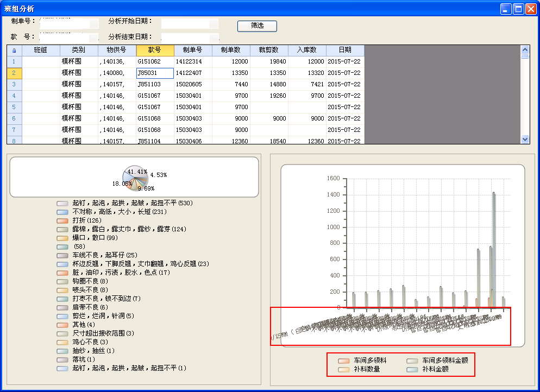
Task: Open the 分析开始日期 date picker arrow
Action: click(x=214, y=23)
